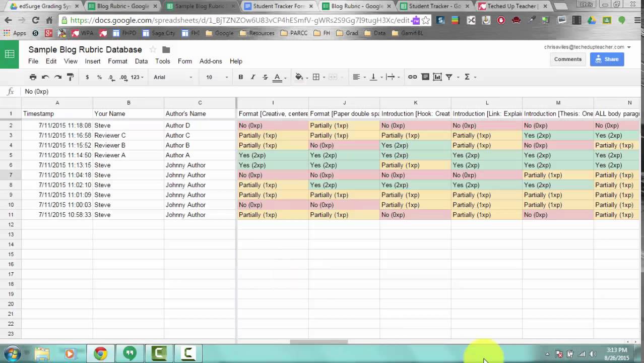Open the Format menu
The height and width of the screenshot is (363, 644).
[117, 61]
